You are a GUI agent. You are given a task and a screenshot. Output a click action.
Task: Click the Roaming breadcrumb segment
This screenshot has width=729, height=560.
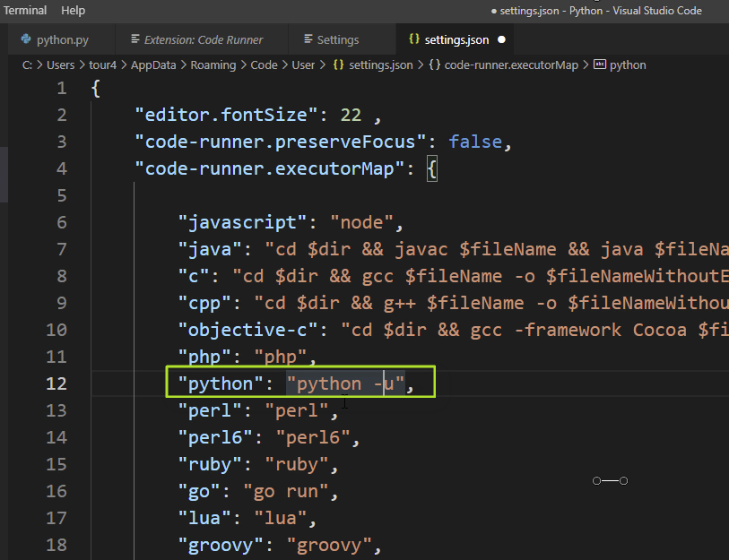coord(213,65)
